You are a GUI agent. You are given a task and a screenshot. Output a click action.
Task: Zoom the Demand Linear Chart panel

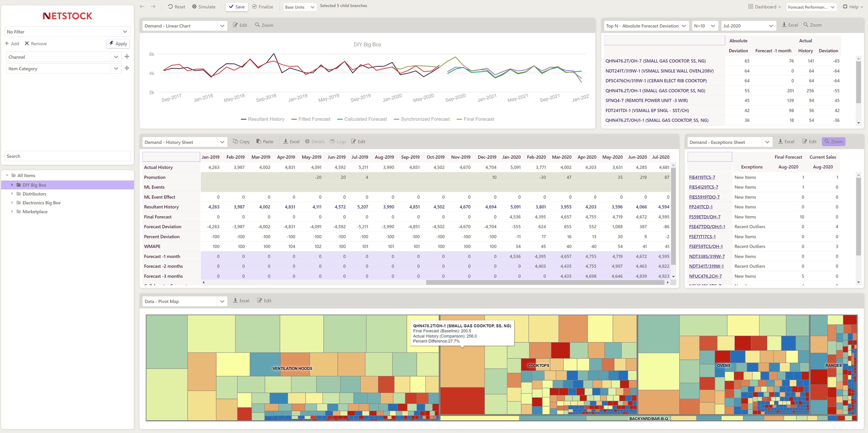coord(264,25)
